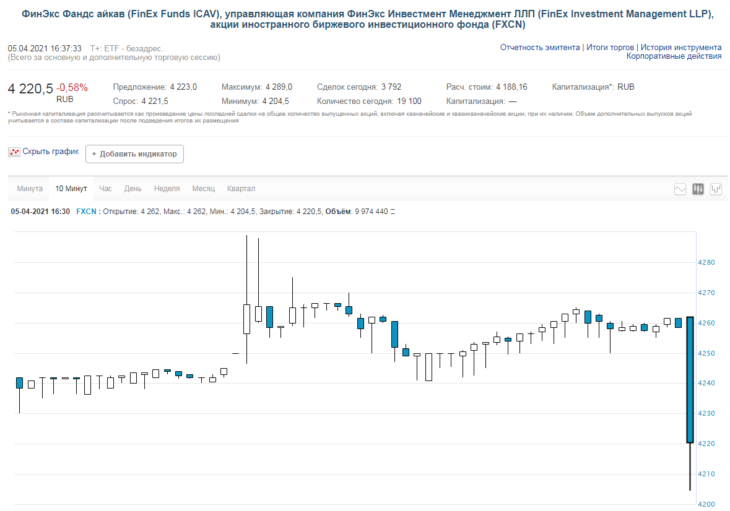Switch to OHLC bar chart view
Image resolution: width=730 pixels, height=511 pixels.
pos(716,189)
